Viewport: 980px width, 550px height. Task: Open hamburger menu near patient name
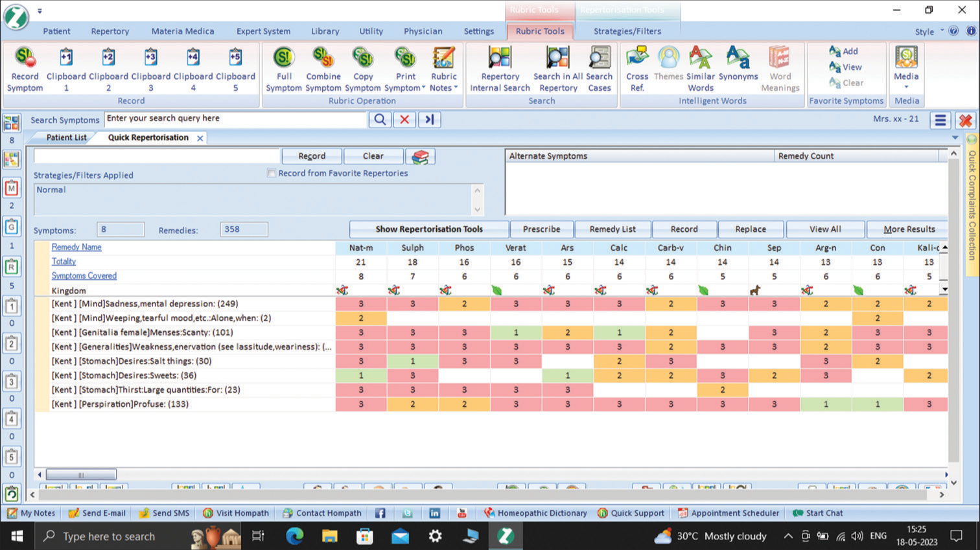pos(940,120)
